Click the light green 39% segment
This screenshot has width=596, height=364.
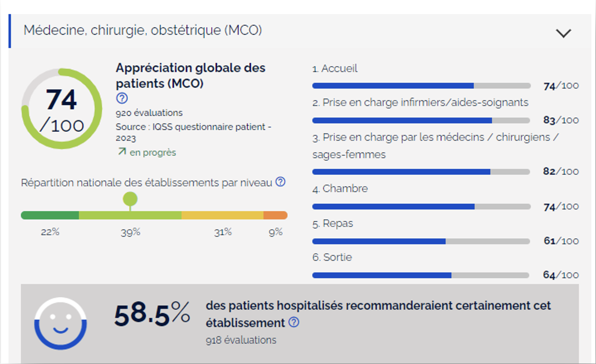tap(130, 215)
